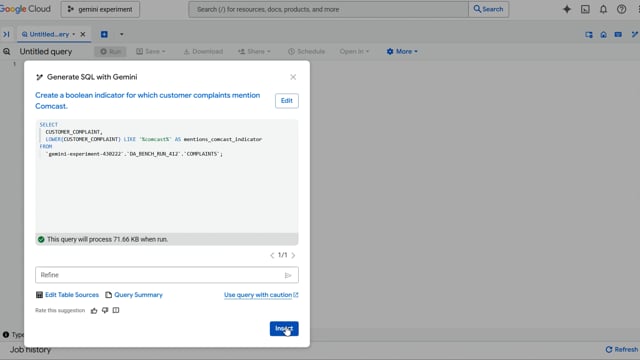Open Edit Table Sources
Image resolution: width=640 pixels, height=360 pixels.
[67, 295]
